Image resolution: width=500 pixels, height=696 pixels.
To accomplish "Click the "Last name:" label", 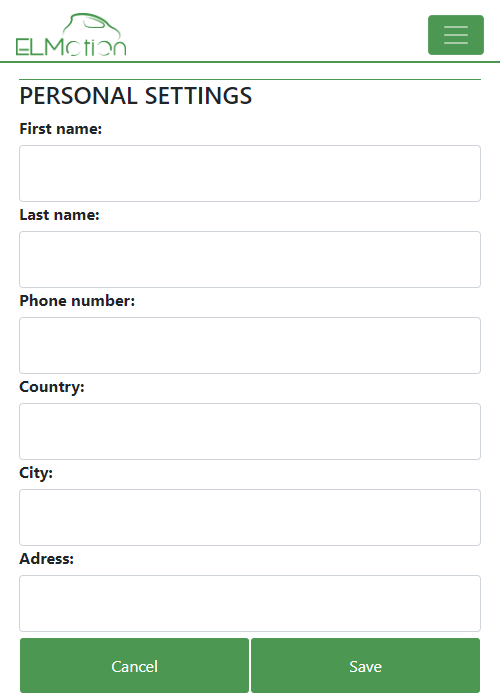I will point(60,215).
